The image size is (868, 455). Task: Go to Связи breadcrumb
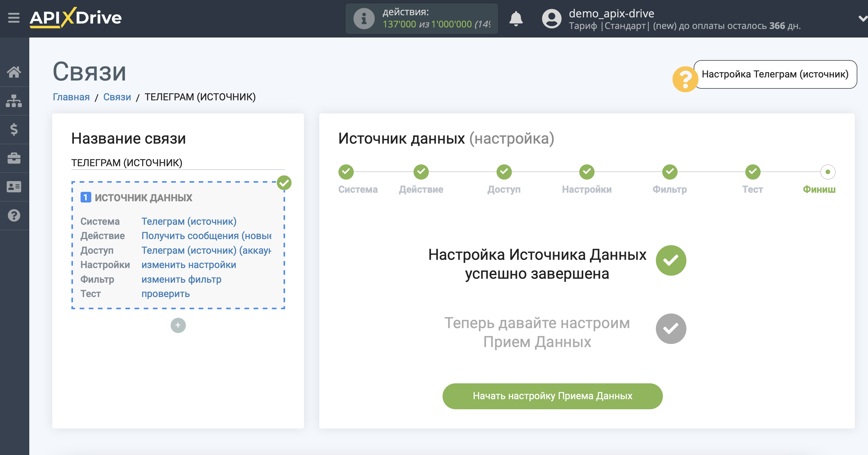click(117, 97)
